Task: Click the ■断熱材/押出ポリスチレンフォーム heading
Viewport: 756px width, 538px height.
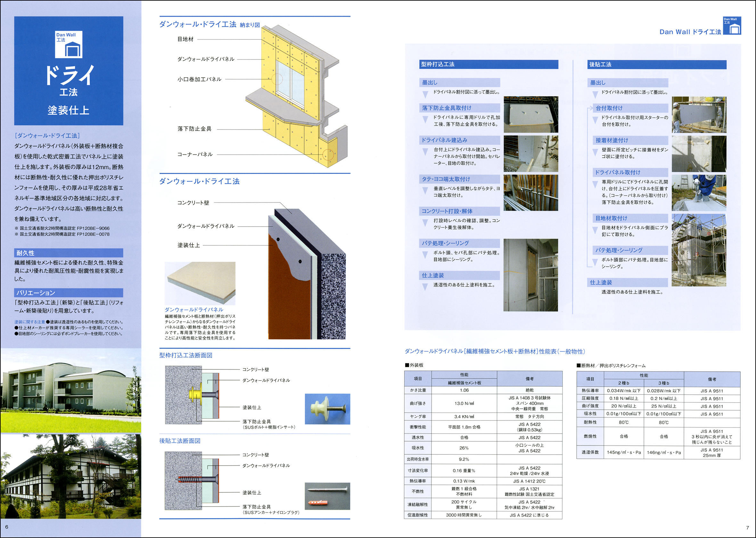Action: 611,365
